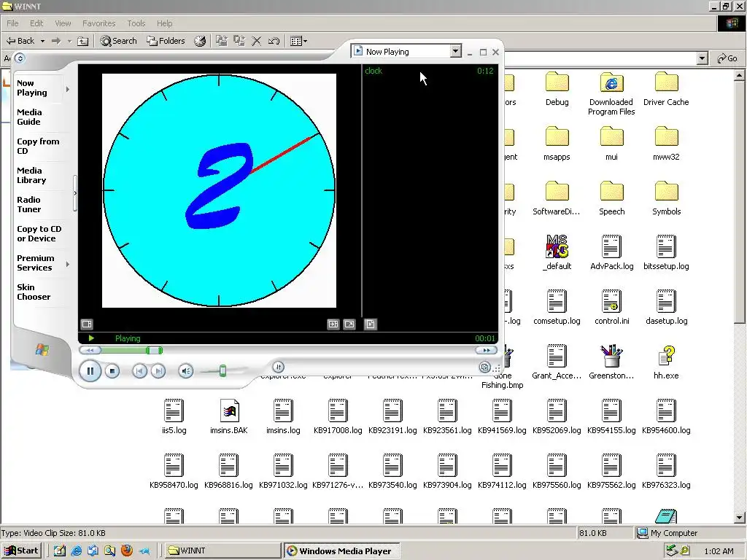Select the imsins.BAK file
The width and height of the screenshot is (747, 560).
pos(228,416)
